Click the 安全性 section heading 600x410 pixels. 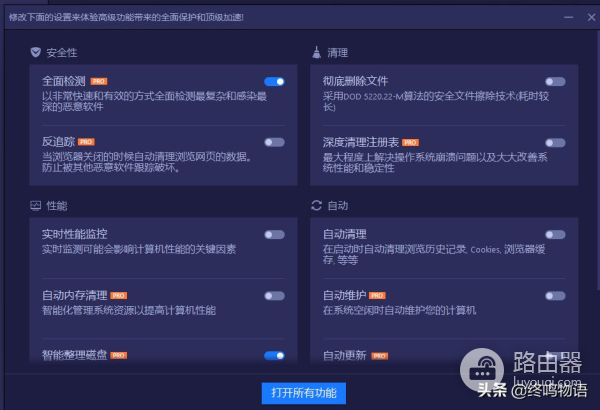point(62,53)
